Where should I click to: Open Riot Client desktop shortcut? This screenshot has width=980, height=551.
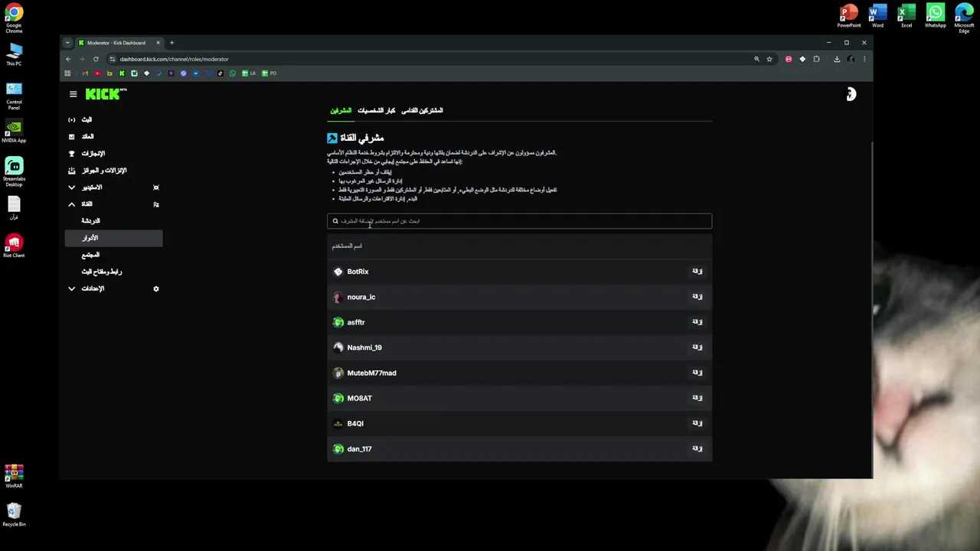(x=14, y=246)
